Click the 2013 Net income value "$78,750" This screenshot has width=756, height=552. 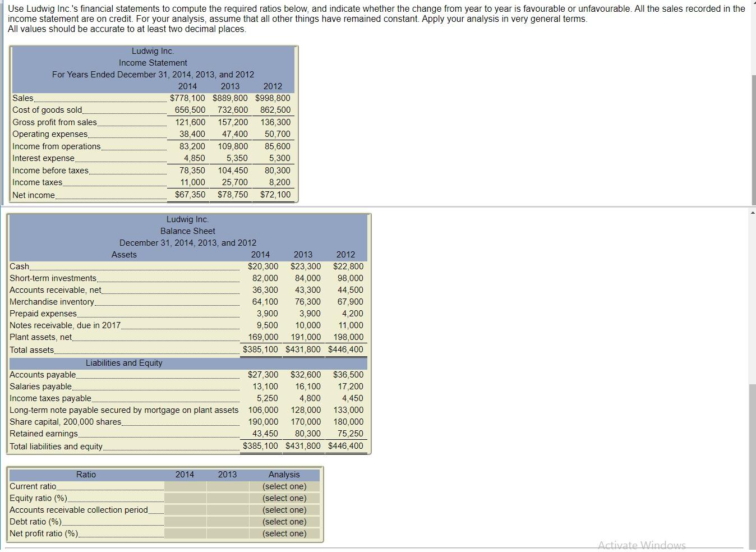233,195
